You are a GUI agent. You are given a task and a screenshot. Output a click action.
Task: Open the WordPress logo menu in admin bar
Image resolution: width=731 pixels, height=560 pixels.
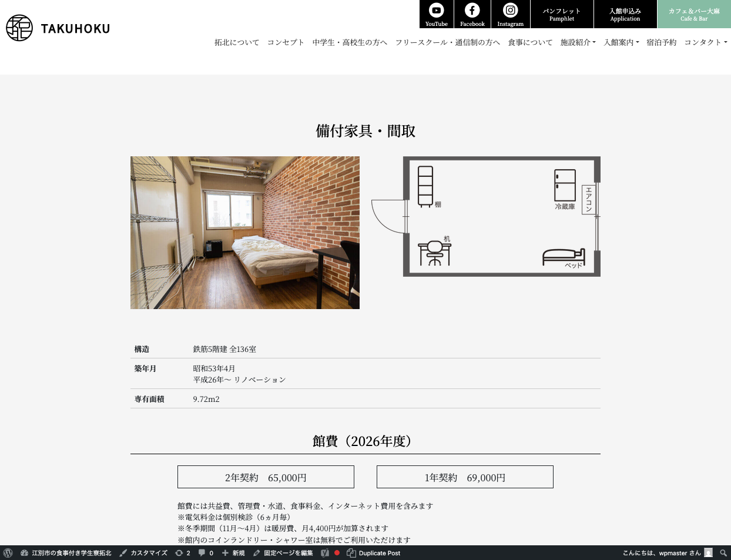pyautogui.click(x=8, y=553)
